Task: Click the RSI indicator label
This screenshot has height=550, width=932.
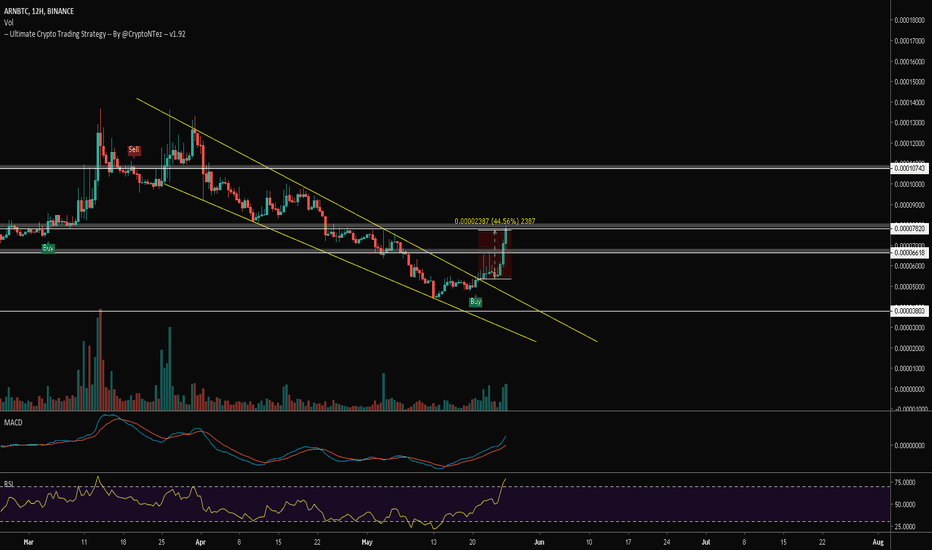Action: tap(9, 484)
